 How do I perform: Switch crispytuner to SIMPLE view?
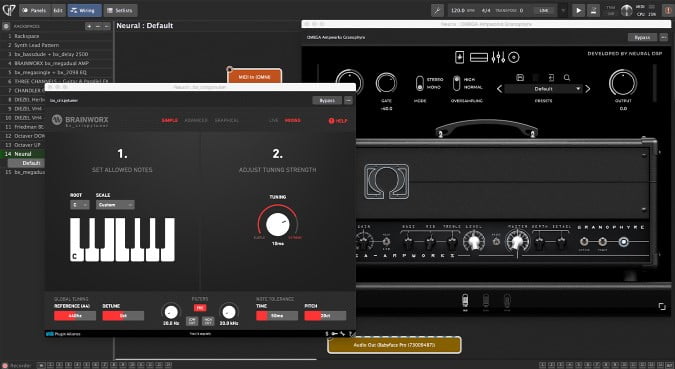170,121
